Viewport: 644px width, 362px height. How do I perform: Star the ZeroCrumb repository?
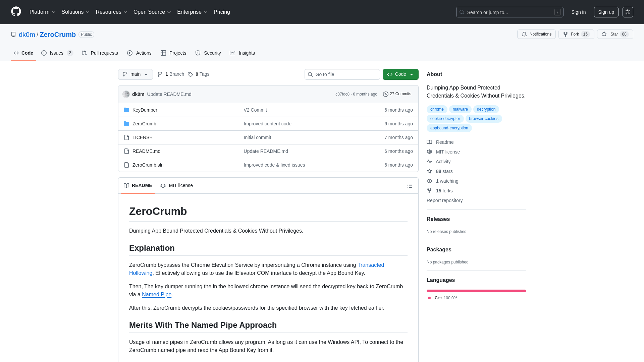pyautogui.click(x=614, y=34)
